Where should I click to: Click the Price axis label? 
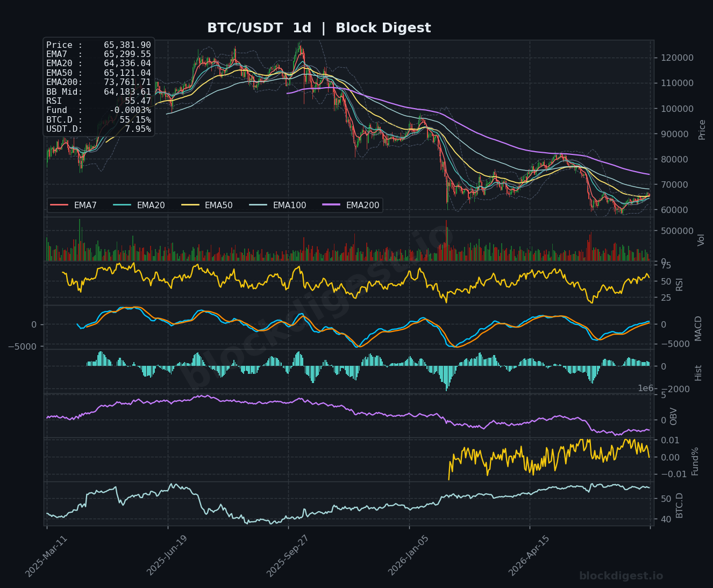point(702,130)
